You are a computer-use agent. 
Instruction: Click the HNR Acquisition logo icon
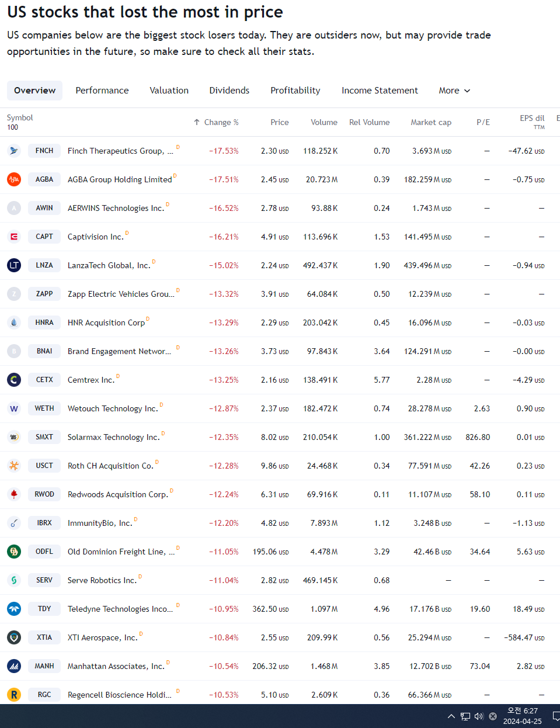[14, 323]
